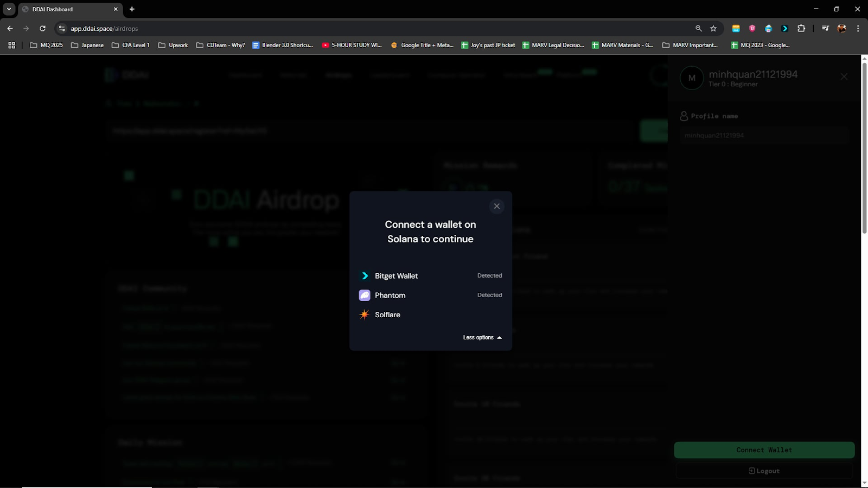Open MARV Legal Decision bookmark
Screen dimensions: 868x488
click(x=553, y=45)
